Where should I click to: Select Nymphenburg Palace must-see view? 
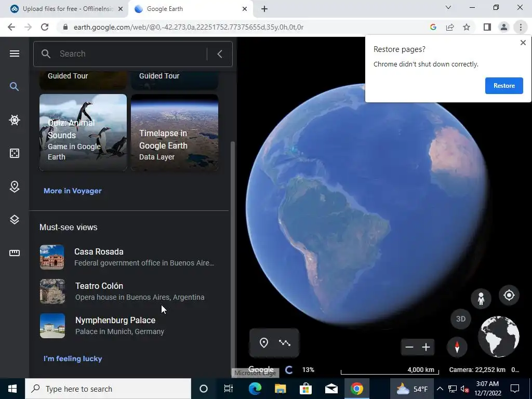129,325
